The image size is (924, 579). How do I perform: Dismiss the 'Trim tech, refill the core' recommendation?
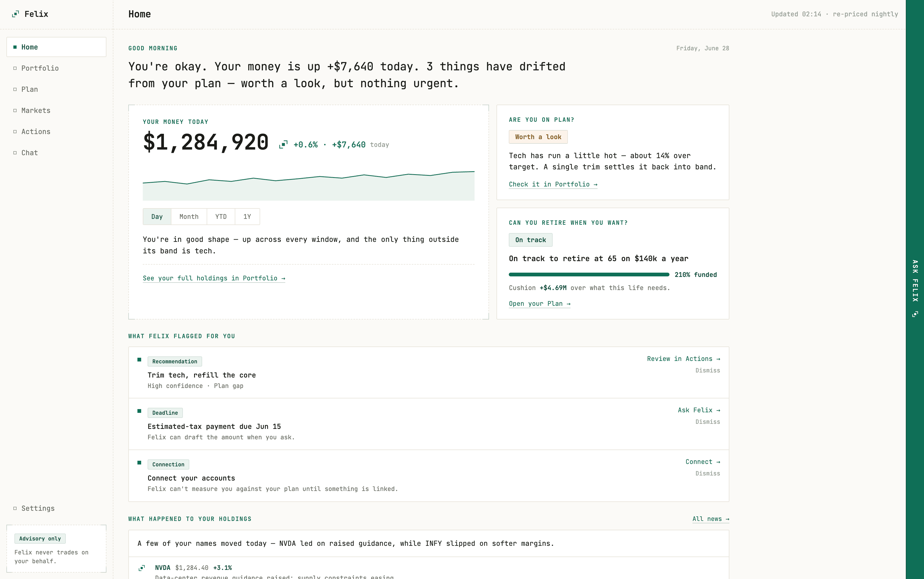(x=707, y=370)
